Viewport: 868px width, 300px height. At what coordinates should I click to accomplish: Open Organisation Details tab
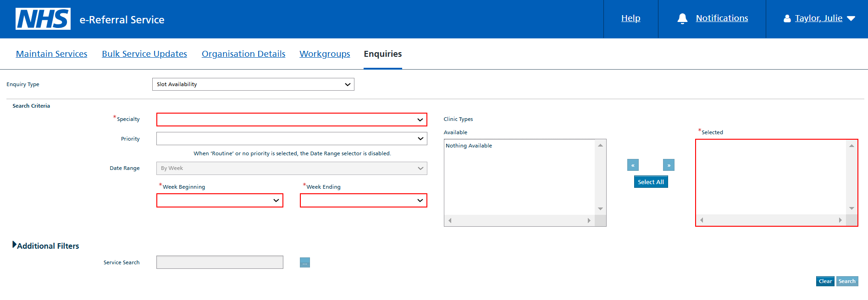pos(243,54)
